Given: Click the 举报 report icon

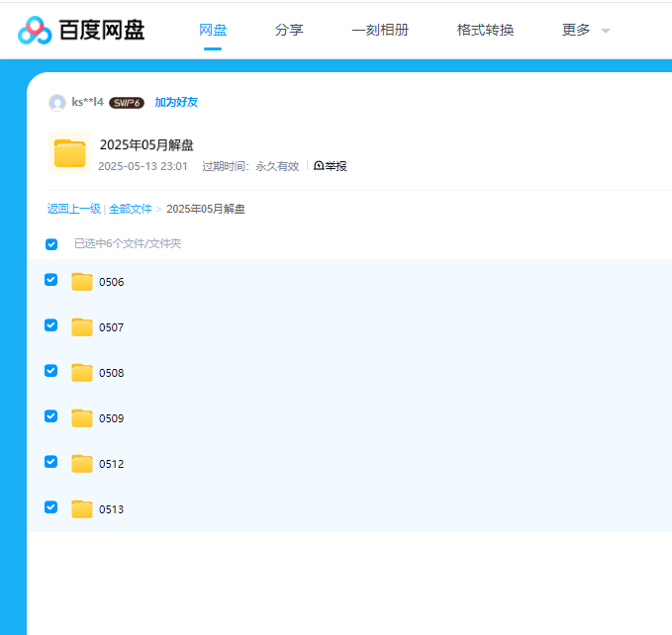Looking at the screenshot, I should click(319, 166).
